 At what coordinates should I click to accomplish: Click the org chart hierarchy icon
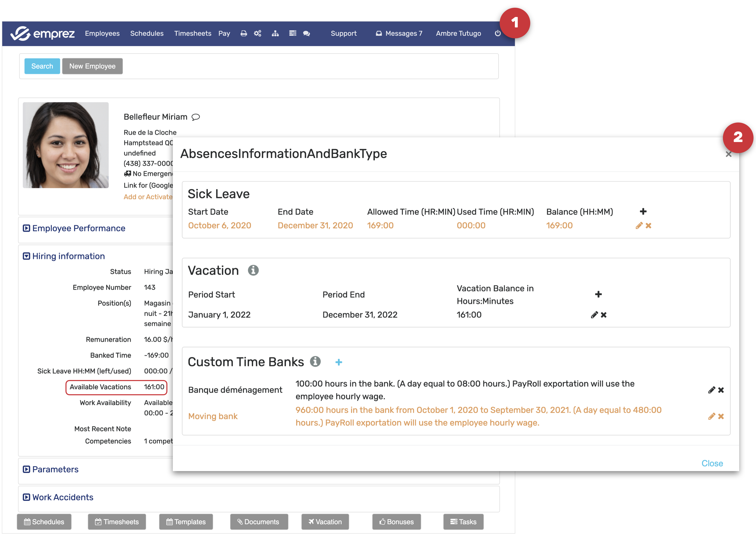tap(275, 33)
